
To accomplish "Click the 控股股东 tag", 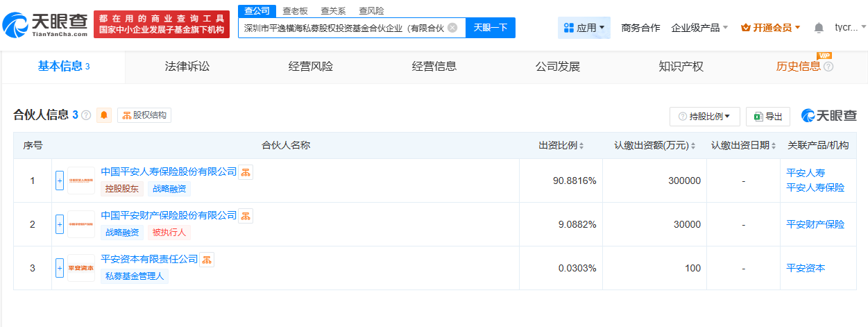I will tap(121, 189).
